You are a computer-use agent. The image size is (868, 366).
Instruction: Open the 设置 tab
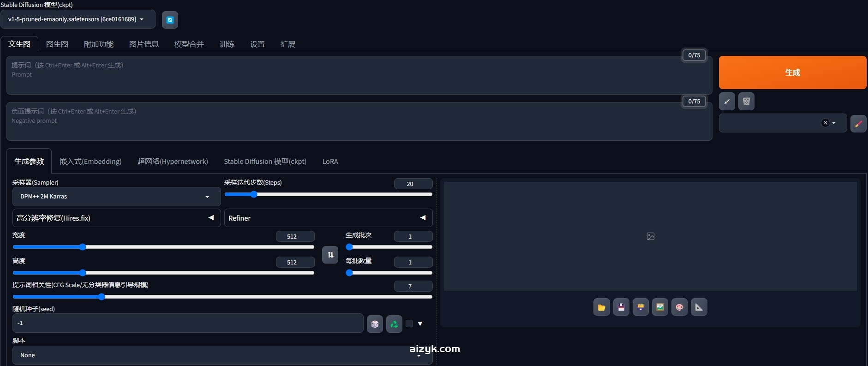pos(257,44)
